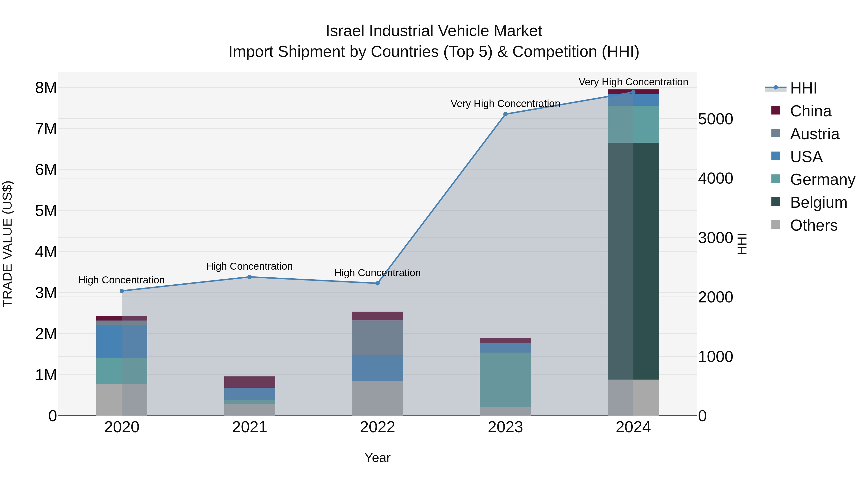Click the 2024 x-axis label
This screenshot has width=868, height=488.
[633, 427]
